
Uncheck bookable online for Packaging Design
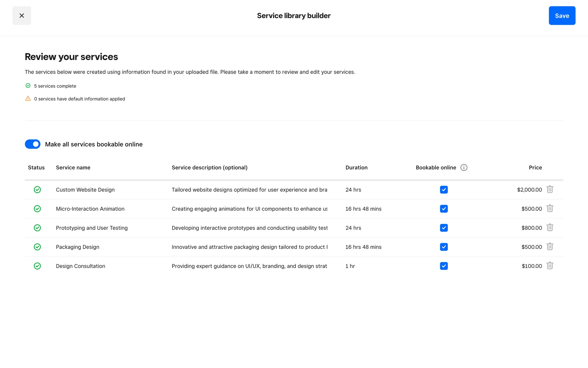click(x=444, y=247)
